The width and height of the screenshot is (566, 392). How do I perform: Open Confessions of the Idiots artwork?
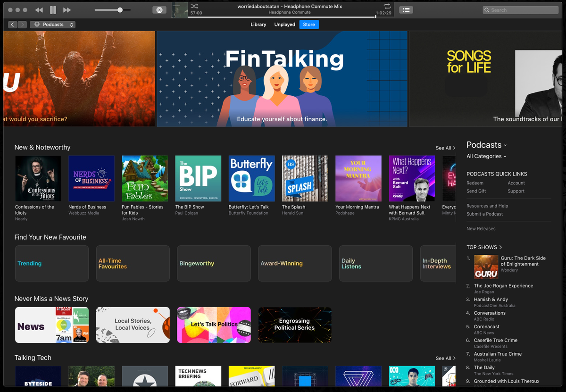(38, 179)
